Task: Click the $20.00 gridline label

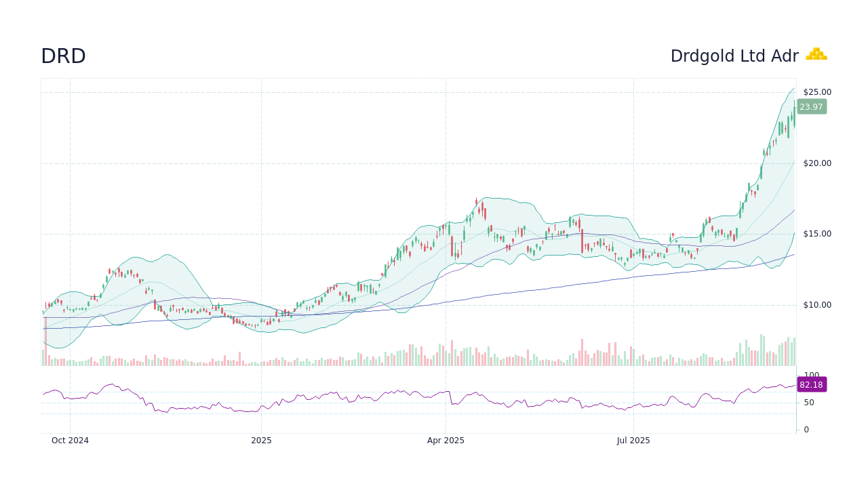Action: (816, 163)
